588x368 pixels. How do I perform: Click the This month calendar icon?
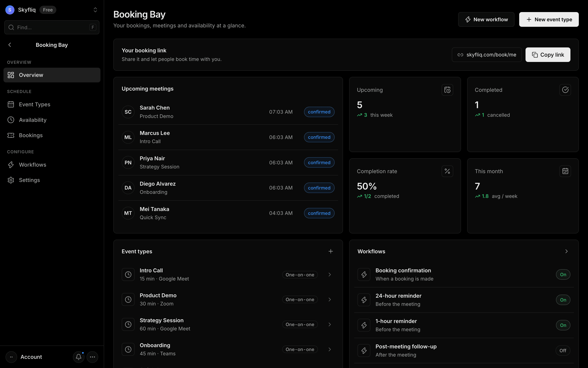[x=565, y=171]
